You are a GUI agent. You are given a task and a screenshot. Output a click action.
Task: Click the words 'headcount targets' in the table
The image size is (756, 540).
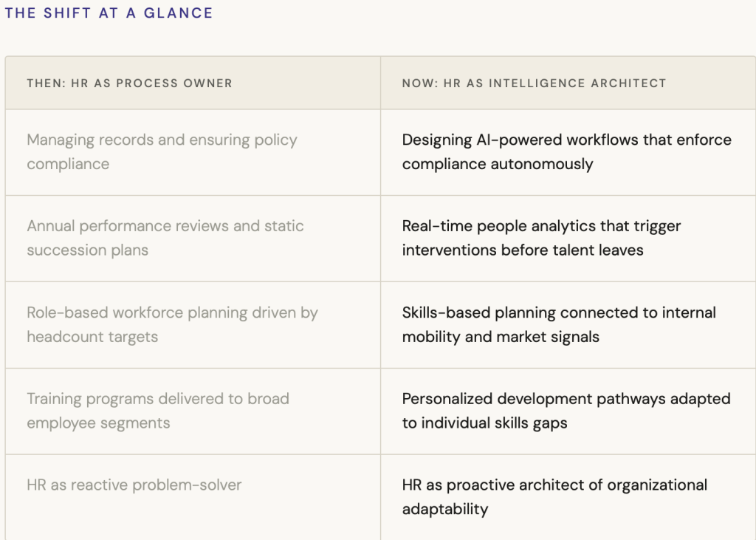click(x=92, y=337)
